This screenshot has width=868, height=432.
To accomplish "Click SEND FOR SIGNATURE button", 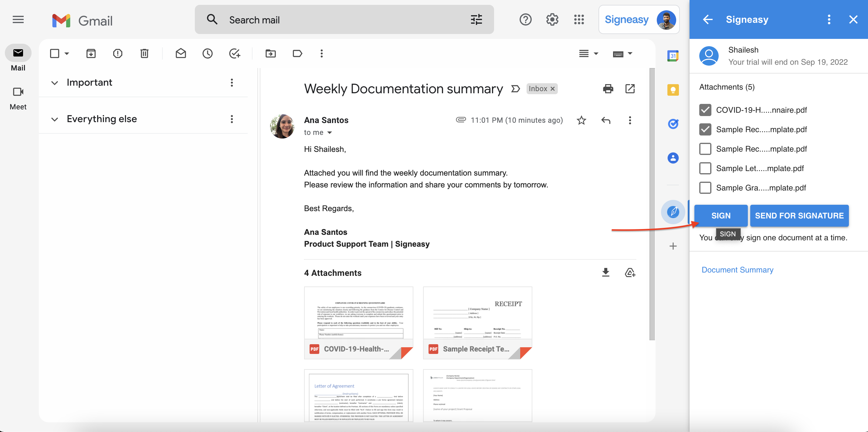I will pos(799,215).
